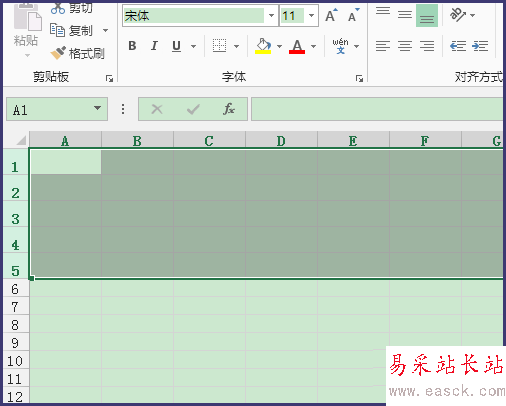The width and height of the screenshot is (506, 406).
Task: Decrease font size with small A
Action: click(354, 15)
